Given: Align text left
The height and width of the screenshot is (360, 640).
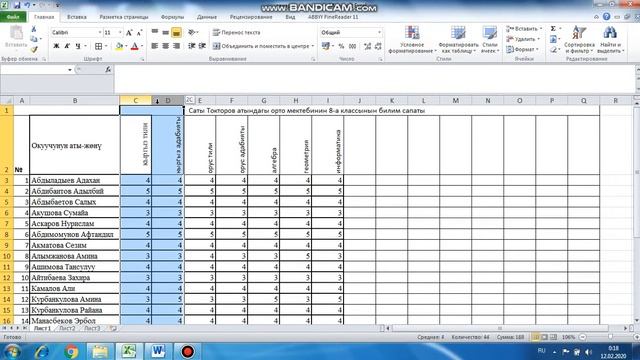Looking at the screenshot, I should coord(155,46).
